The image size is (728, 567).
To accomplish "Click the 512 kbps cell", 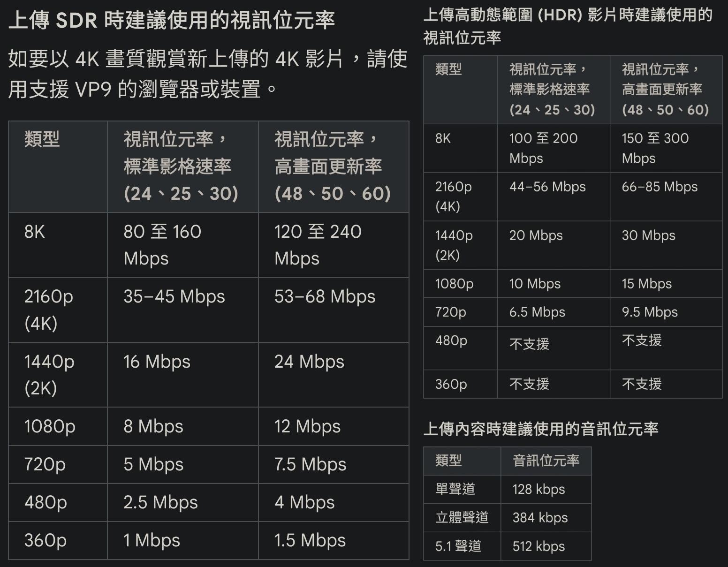I will [538, 546].
